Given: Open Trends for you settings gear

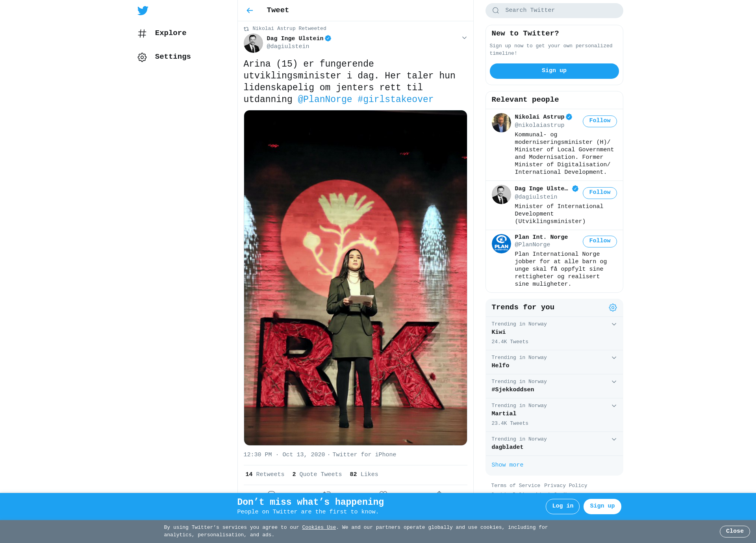Looking at the screenshot, I should tap(613, 307).
